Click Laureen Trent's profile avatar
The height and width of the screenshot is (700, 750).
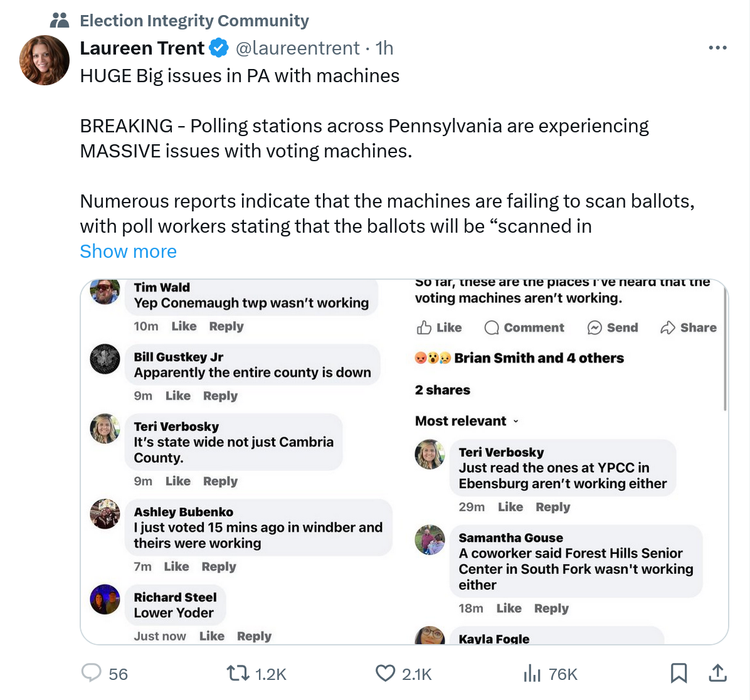point(45,60)
